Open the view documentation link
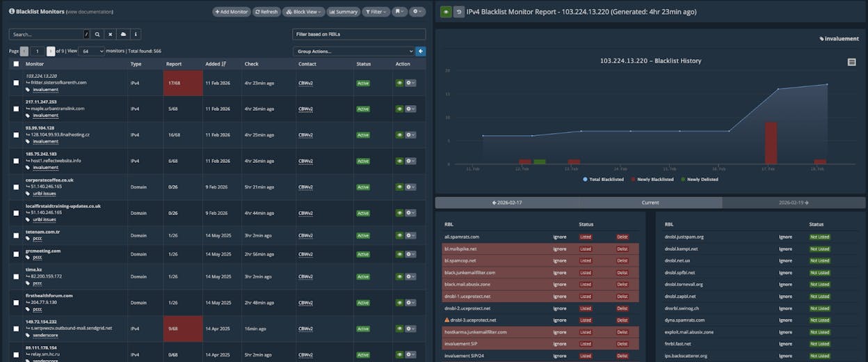The width and height of the screenshot is (868, 362). 89,12
